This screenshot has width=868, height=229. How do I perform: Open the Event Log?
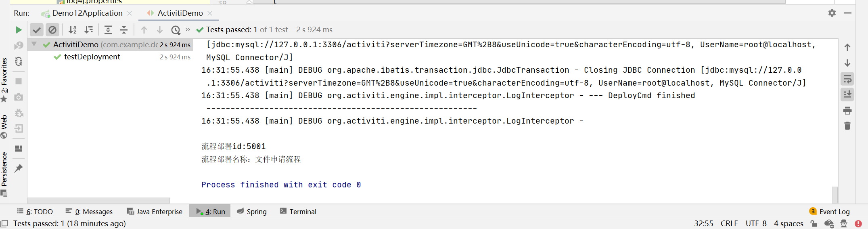pos(830,212)
